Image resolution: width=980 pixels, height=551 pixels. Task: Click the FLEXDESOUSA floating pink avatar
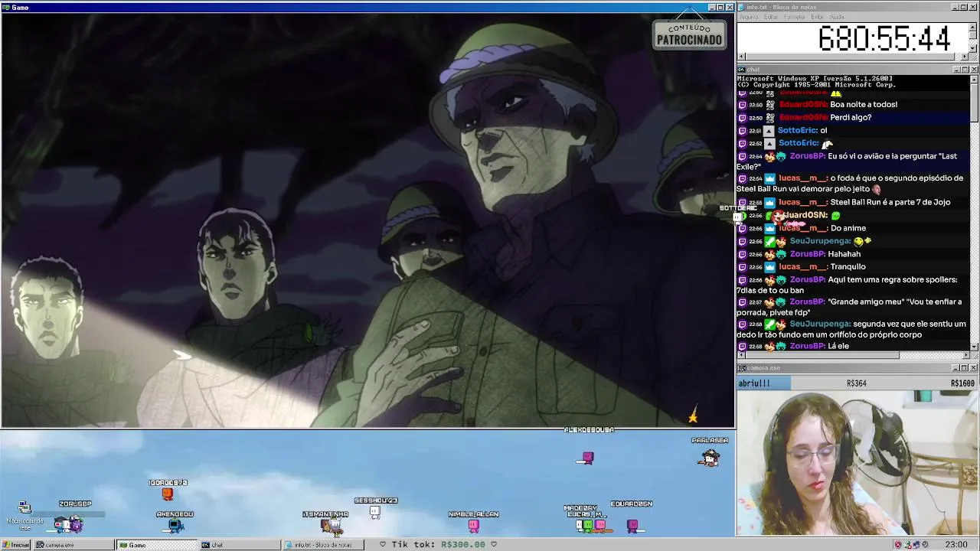[x=587, y=458]
